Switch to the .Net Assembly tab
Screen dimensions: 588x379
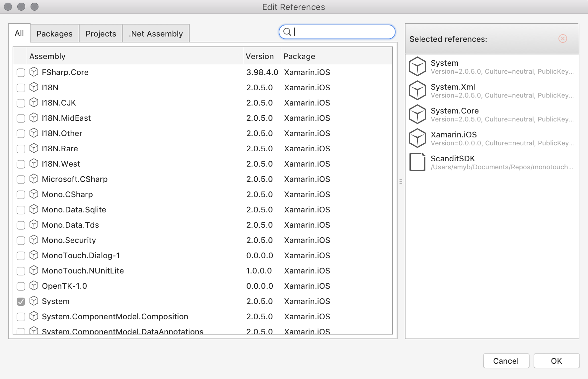156,34
